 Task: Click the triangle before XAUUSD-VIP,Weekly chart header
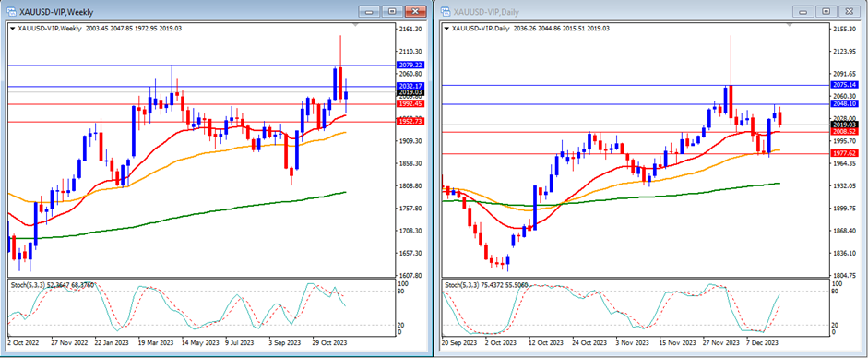(12, 29)
